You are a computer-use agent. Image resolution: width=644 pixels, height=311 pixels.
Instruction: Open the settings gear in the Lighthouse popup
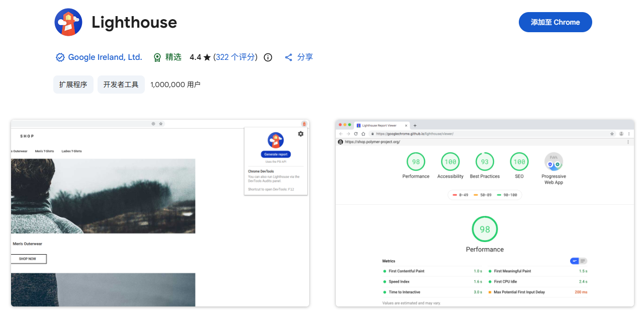pyautogui.click(x=301, y=134)
